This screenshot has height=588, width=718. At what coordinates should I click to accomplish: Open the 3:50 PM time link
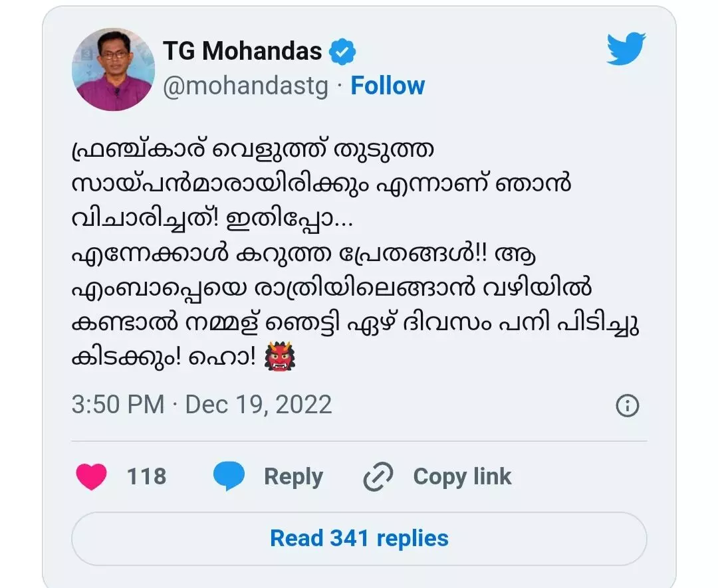(118, 405)
